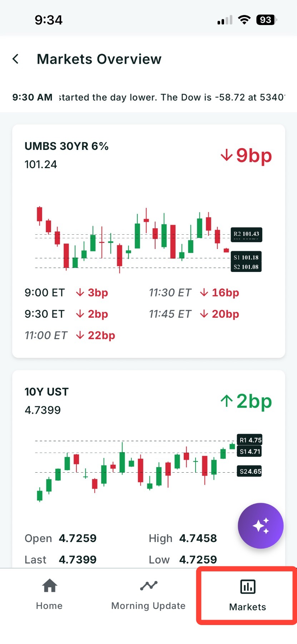Select the R2 101.43 resistance label
Screen dimensions: 297x644
(x=246, y=234)
